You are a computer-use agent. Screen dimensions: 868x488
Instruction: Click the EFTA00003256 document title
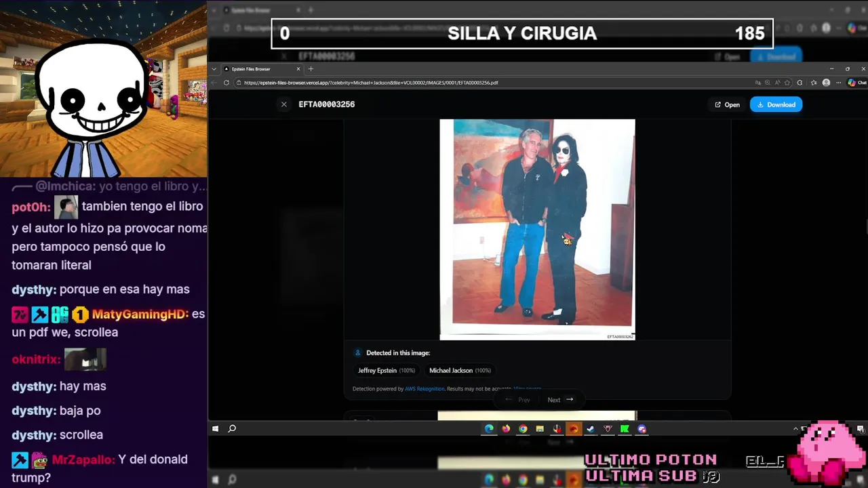pos(327,104)
